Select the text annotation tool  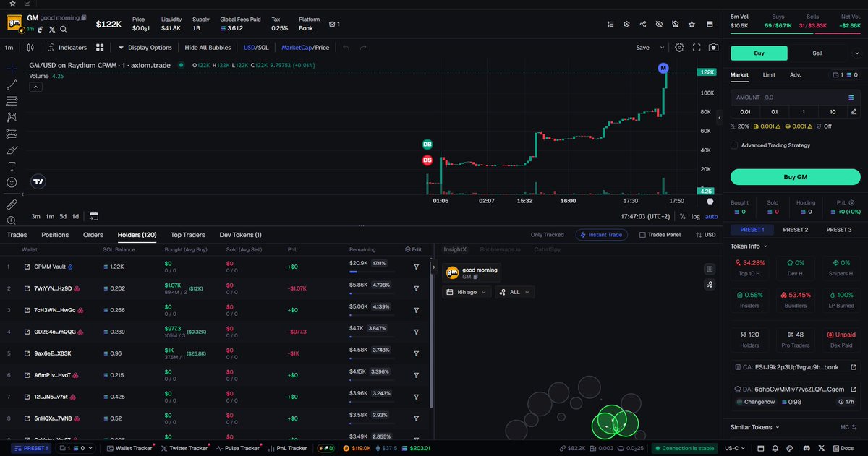point(12,166)
